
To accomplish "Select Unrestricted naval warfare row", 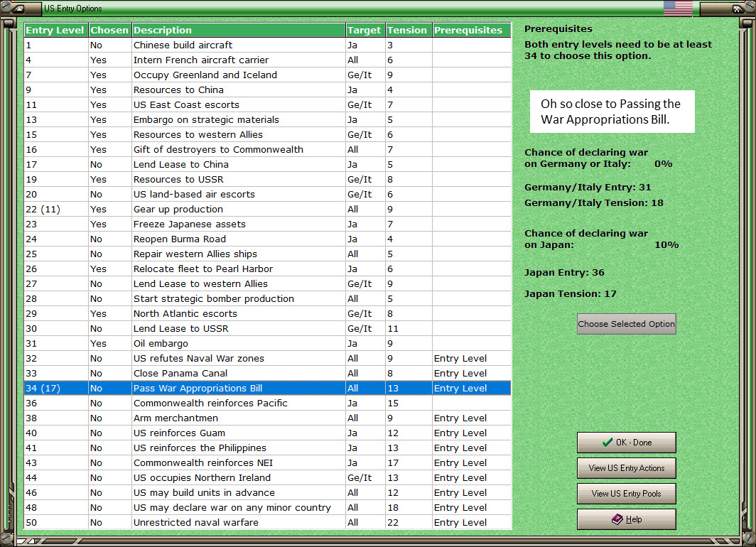I will click(x=268, y=522).
